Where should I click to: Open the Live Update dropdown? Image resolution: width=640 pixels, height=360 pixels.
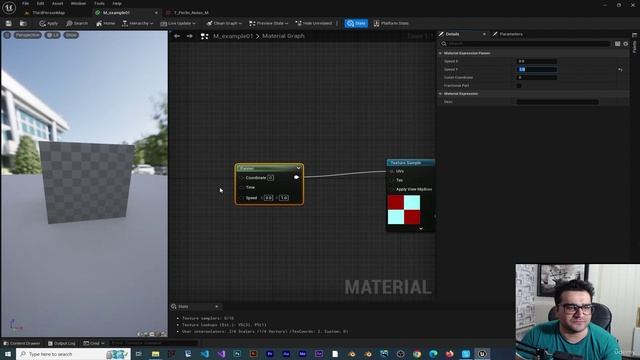(x=178, y=23)
